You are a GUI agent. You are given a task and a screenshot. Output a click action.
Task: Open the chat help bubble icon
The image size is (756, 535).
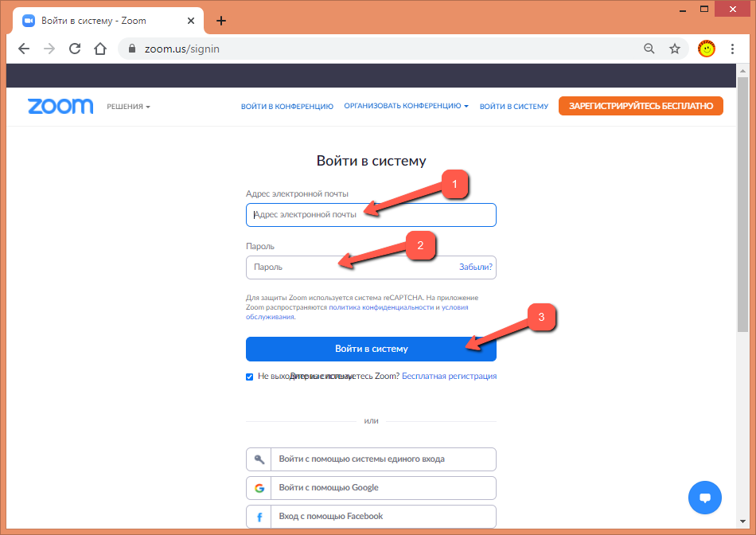pyautogui.click(x=704, y=498)
